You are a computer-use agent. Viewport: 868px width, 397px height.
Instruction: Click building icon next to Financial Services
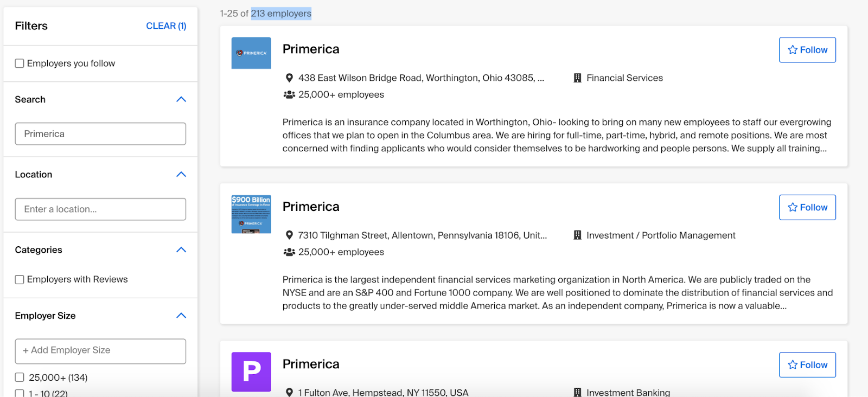pos(577,78)
